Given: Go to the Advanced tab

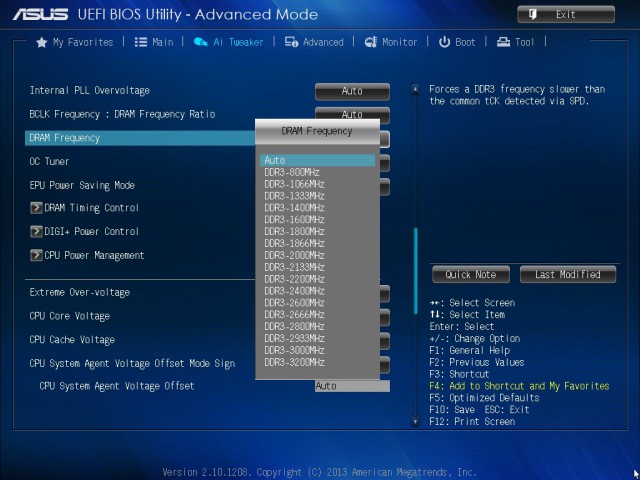Looking at the screenshot, I should point(314,42).
